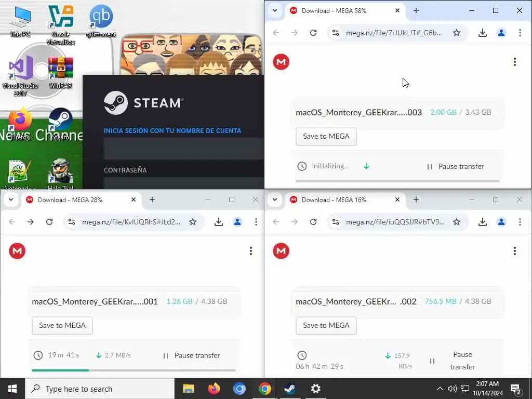Open Visual Studio 2017 desktop shortcut

(20, 76)
